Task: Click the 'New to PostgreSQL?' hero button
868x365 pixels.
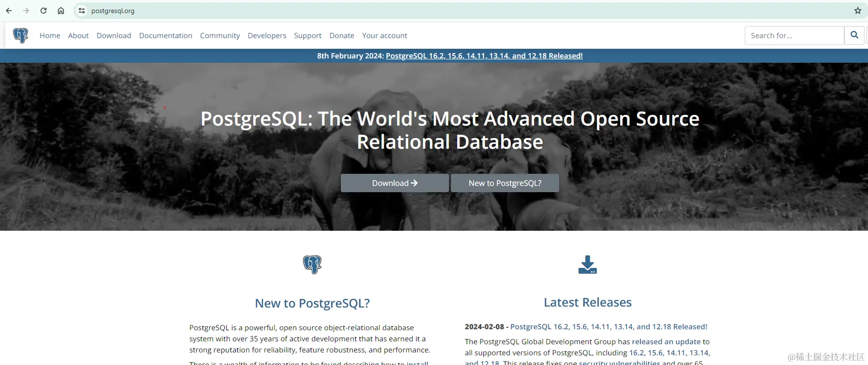Action: 505,183
